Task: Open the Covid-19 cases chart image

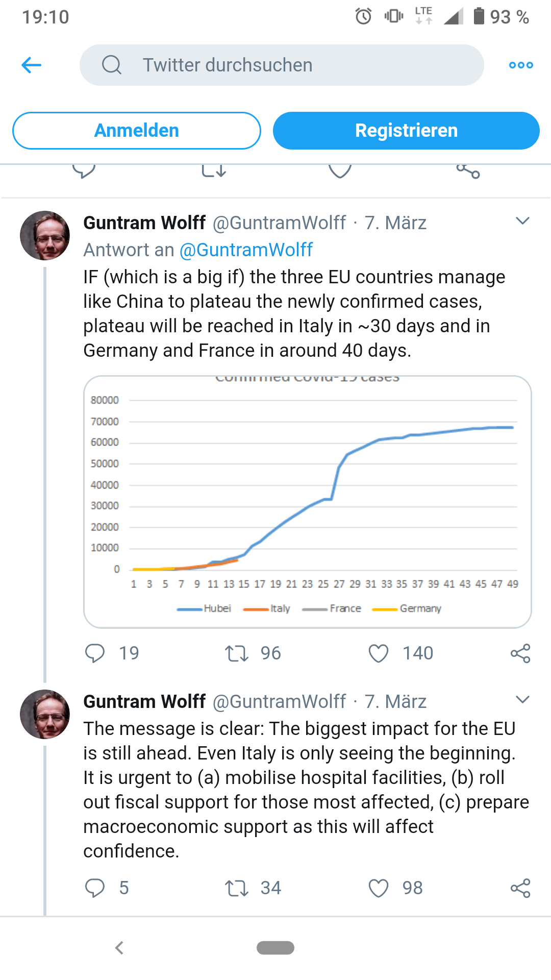Action: pyautogui.click(x=308, y=502)
